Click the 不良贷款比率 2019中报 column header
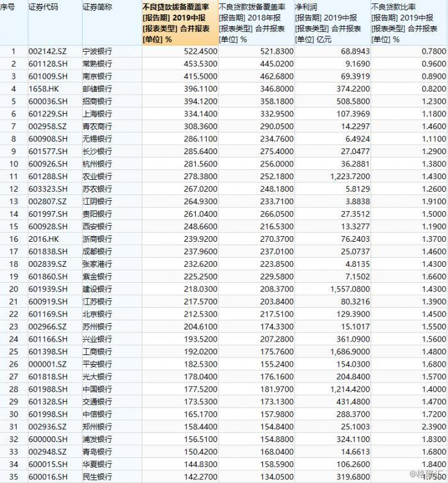Screen dimensions: 448x483 (x=409, y=23)
